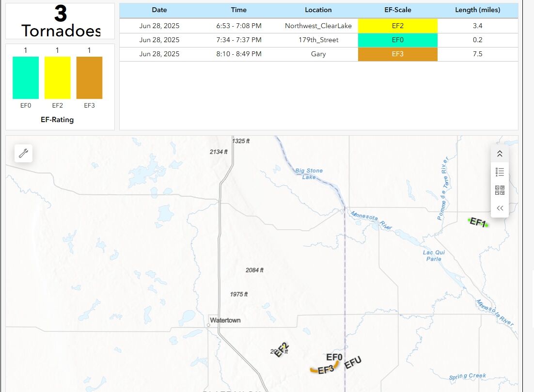Open the wrench map tools button

tap(23, 154)
